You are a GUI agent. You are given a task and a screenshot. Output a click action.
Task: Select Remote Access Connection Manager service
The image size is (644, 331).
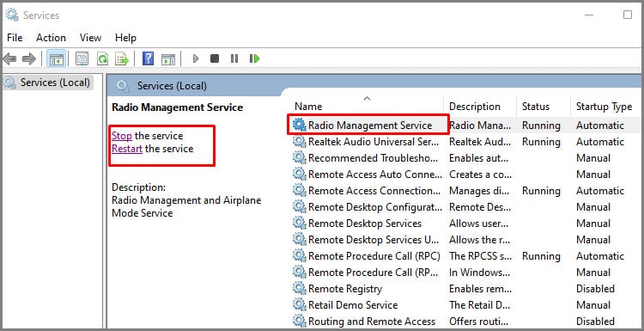pos(374,191)
